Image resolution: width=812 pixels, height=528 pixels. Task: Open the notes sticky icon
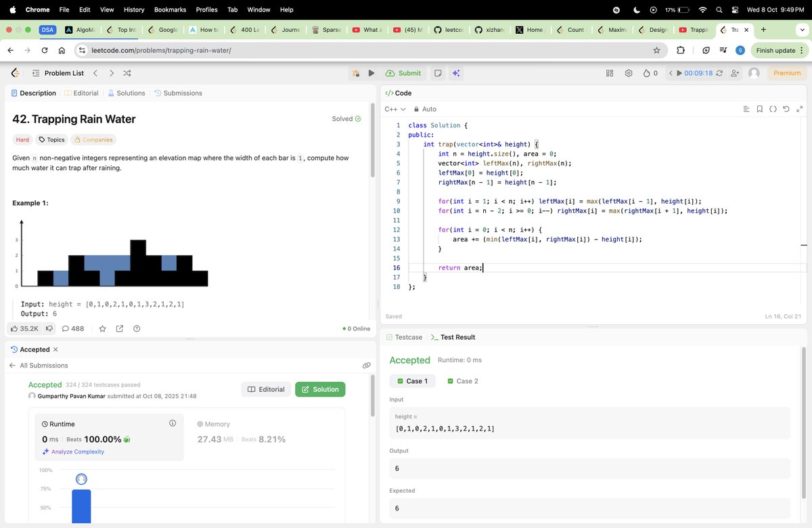438,73
